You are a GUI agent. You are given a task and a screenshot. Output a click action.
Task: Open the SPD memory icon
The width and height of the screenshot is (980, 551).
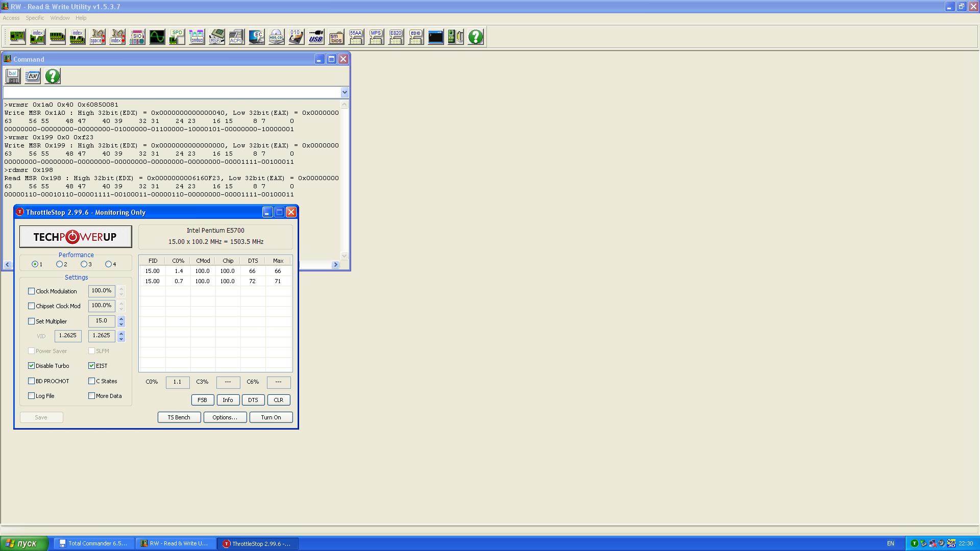[177, 37]
